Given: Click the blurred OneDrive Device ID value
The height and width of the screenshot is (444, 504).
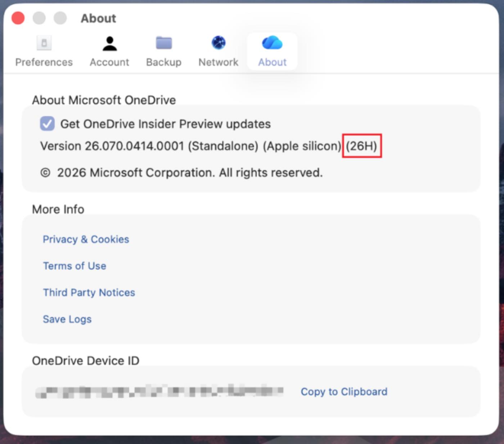Looking at the screenshot, I should coord(159,392).
